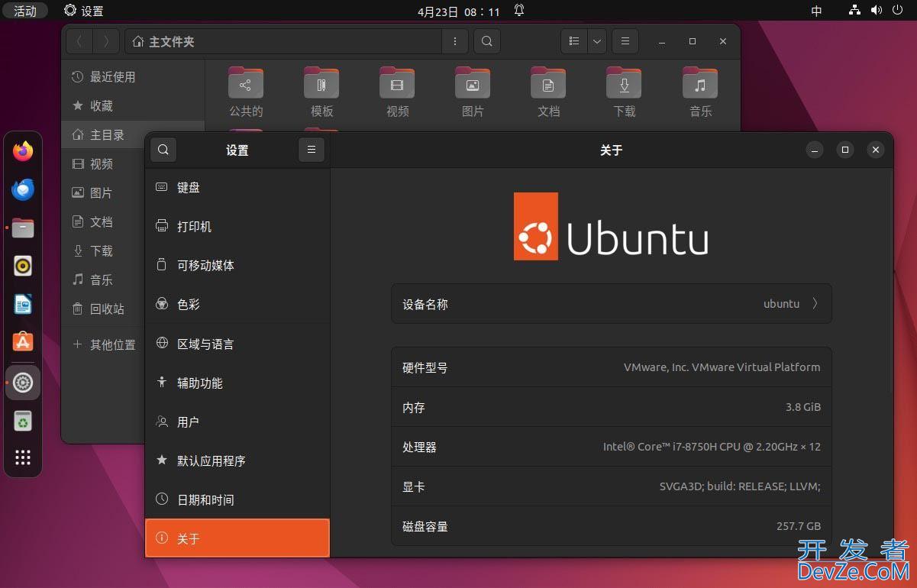Open the 文档 folder icon in the file grid

tap(548, 92)
